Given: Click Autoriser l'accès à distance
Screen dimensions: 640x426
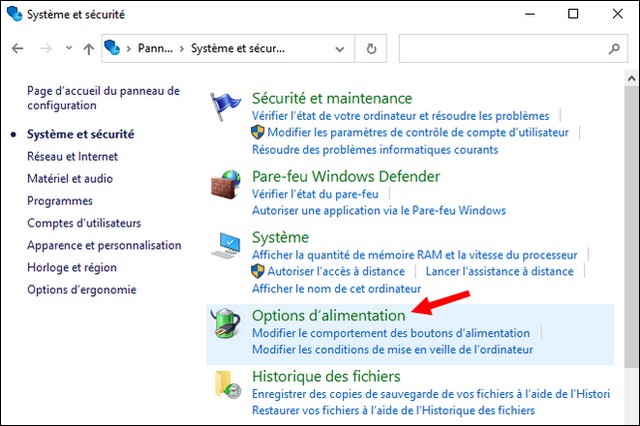Looking at the screenshot, I should [336, 271].
